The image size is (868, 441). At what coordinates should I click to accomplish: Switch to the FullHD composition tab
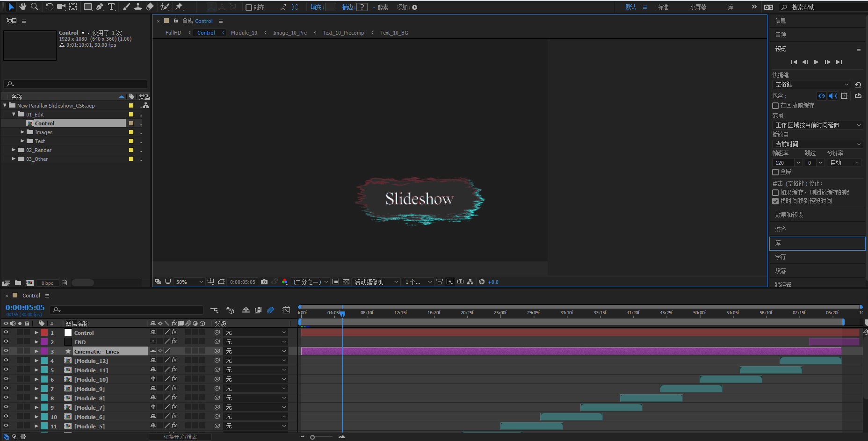coord(173,33)
